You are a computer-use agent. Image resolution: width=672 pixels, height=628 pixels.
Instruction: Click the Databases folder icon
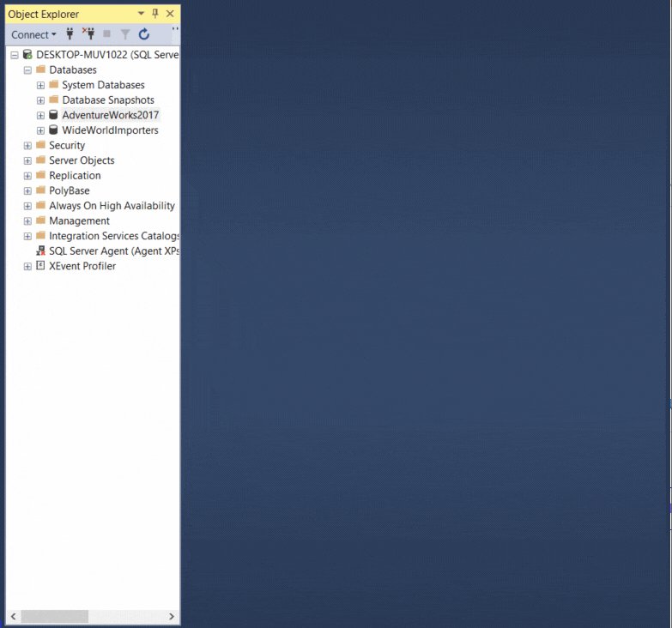click(40, 69)
